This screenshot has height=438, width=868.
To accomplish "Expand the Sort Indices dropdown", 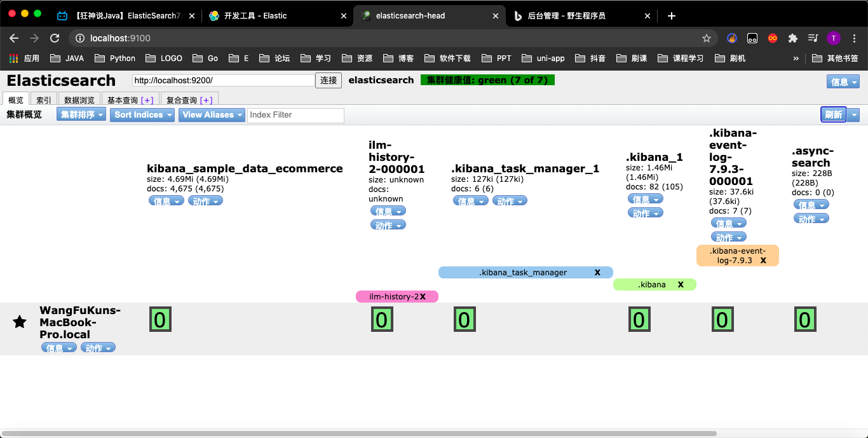I will 143,114.
